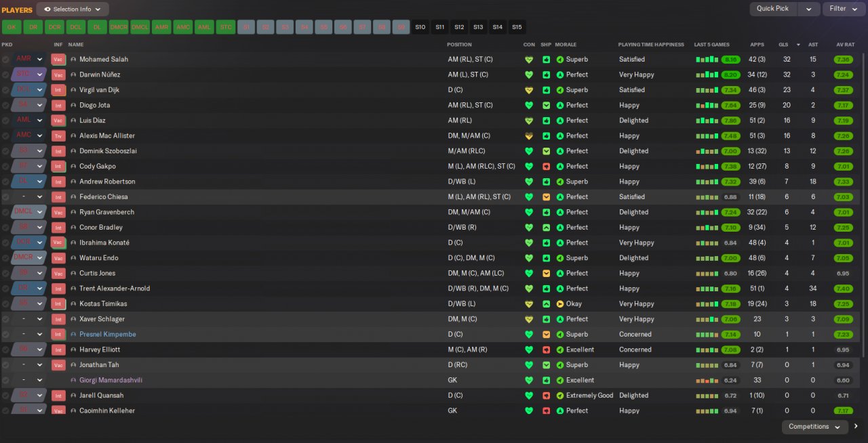Click match sharpness icon for Federico Chiesa

pyautogui.click(x=546, y=197)
